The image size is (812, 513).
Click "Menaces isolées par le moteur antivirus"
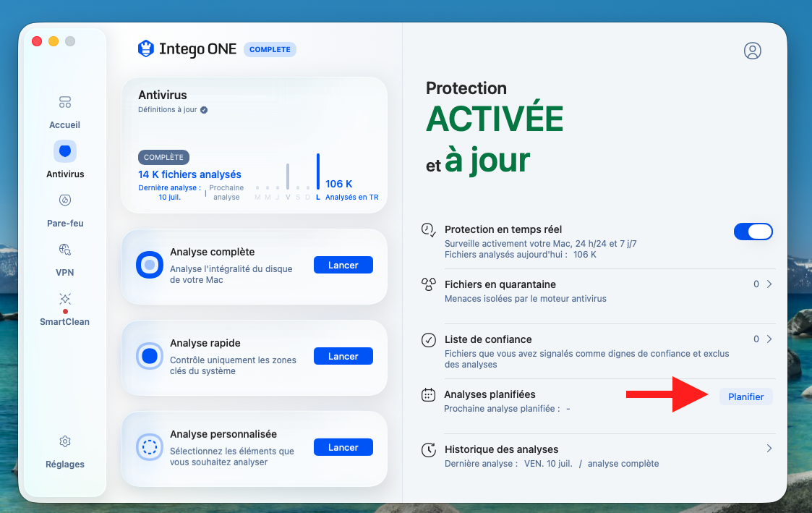tap(525, 299)
